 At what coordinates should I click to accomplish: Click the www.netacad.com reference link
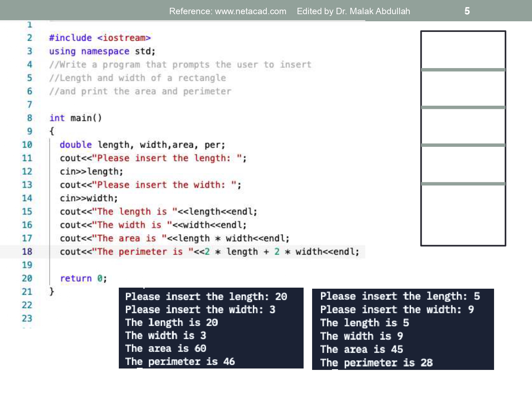click(250, 11)
